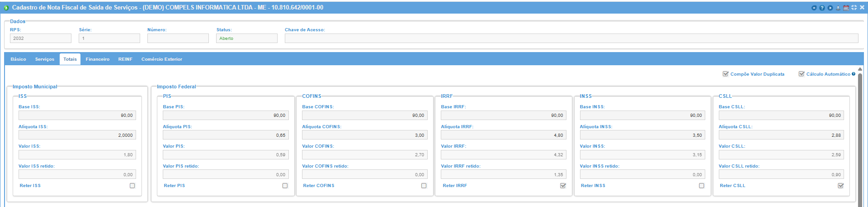This screenshot has height=207, width=868.
Task: Click the Base COFINS field
Action: (x=365, y=116)
